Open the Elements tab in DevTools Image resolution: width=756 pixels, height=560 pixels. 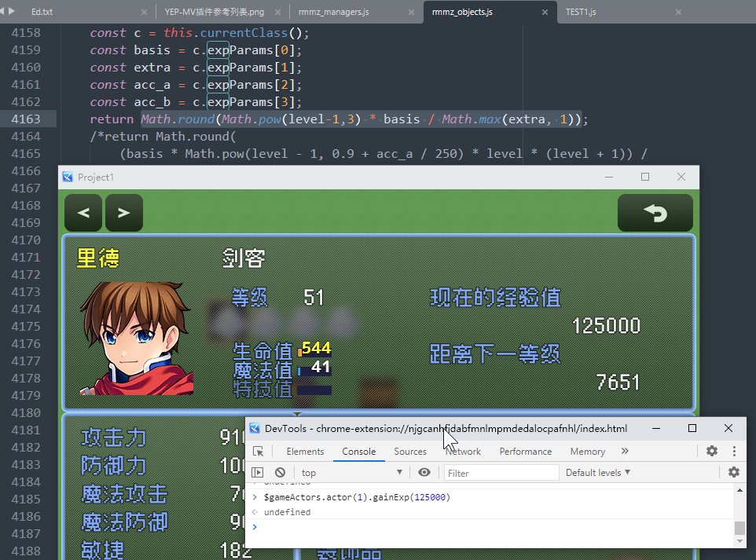(305, 452)
